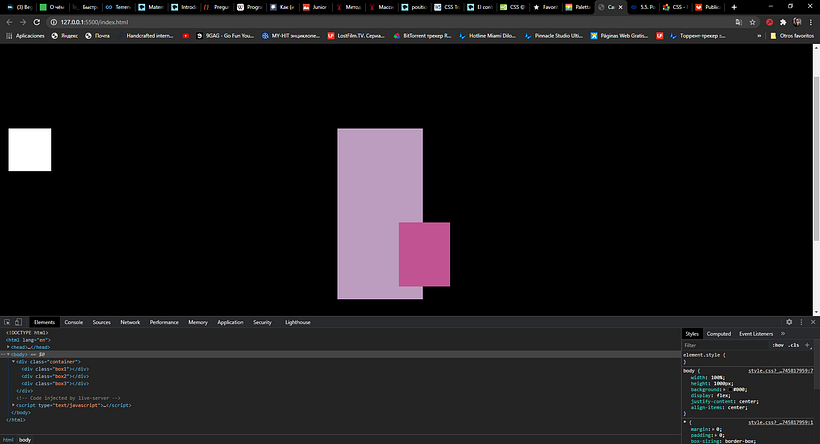The image size is (820, 444).
Task: Open the Chrome three-dot menu
Action: (811, 22)
